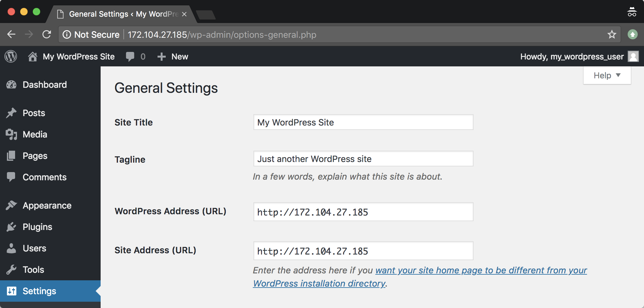Click the bookmark star in the address bar
The image size is (644, 308).
612,35
